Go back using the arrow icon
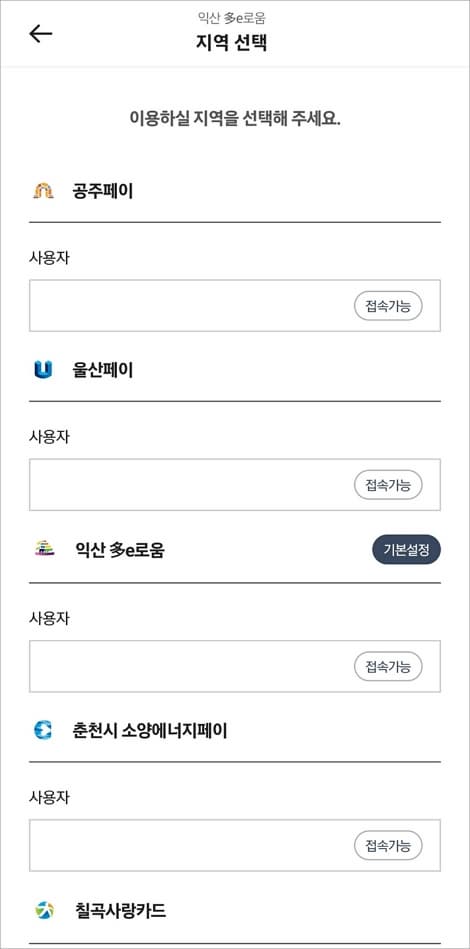Image resolution: width=470 pixels, height=949 pixels. click(x=41, y=34)
